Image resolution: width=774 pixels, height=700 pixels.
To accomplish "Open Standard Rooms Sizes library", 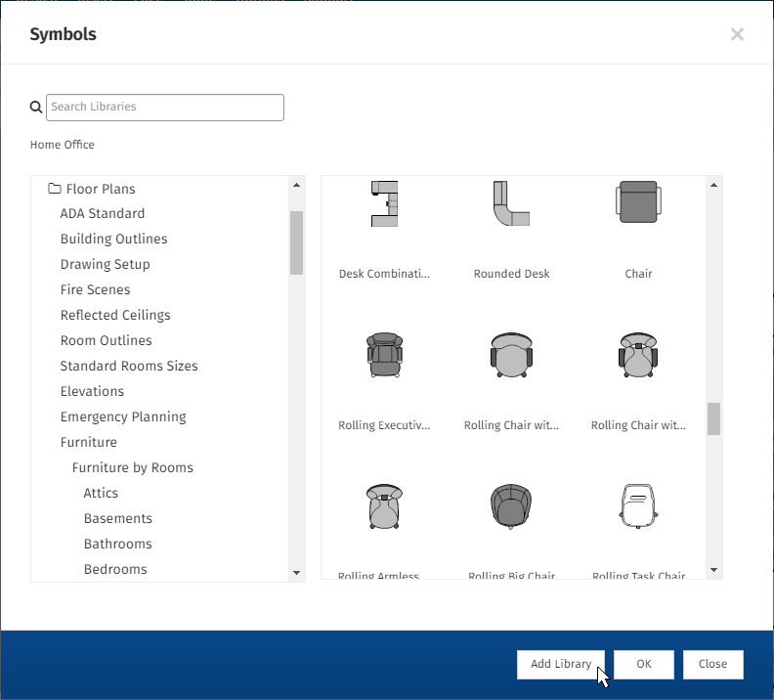I will tap(129, 366).
